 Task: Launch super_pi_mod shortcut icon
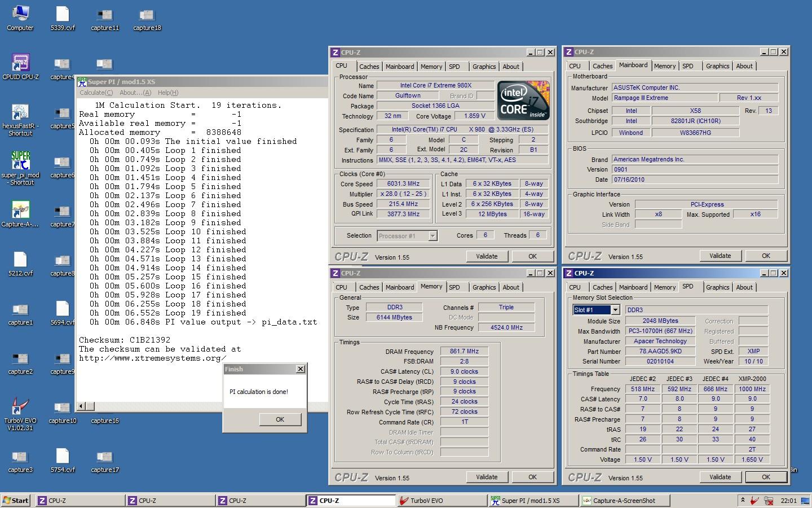20,168
